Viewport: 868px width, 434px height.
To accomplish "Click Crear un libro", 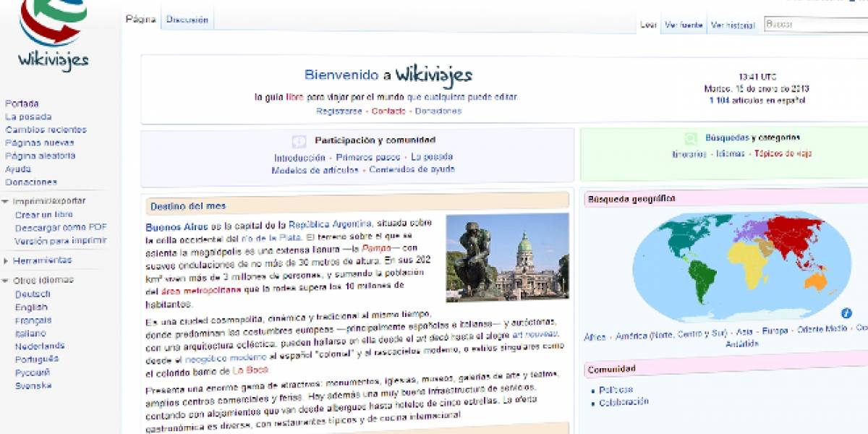I will pos(43,215).
